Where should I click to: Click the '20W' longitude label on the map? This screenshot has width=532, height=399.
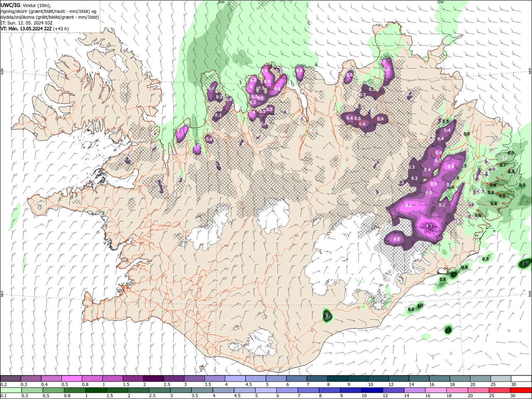tap(221, 2)
